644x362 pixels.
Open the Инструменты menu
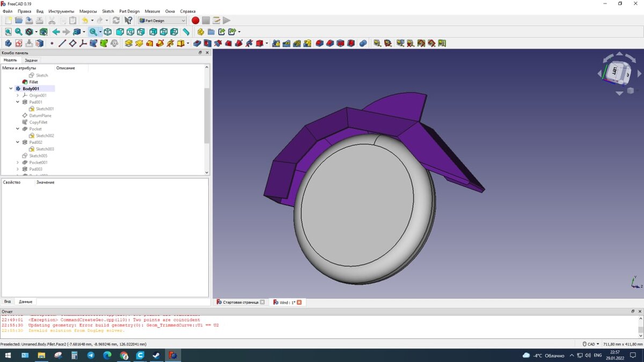point(61,11)
